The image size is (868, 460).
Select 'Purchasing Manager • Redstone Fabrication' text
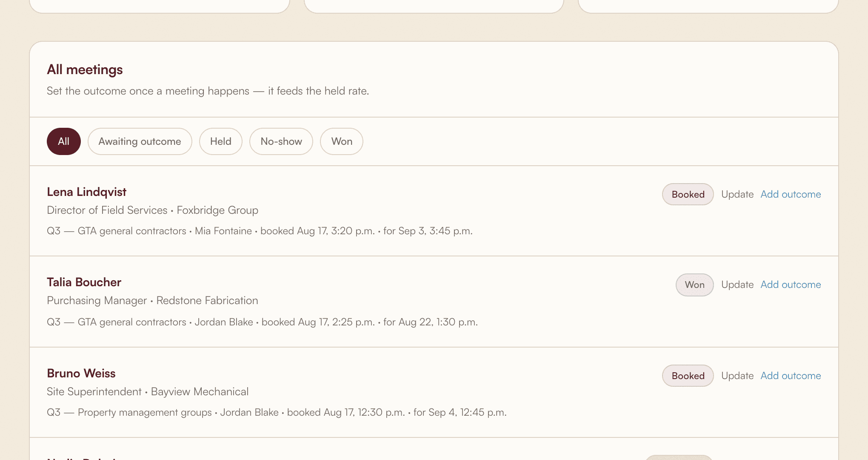(152, 301)
